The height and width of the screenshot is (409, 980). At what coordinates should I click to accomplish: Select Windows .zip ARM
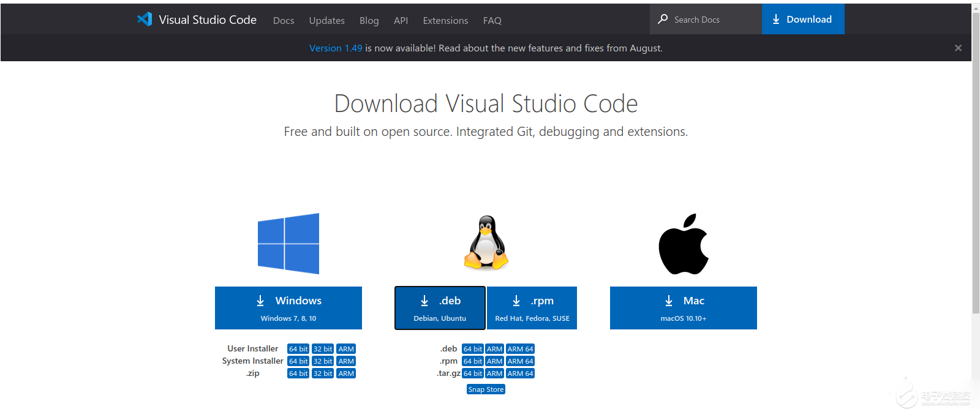(346, 373)
